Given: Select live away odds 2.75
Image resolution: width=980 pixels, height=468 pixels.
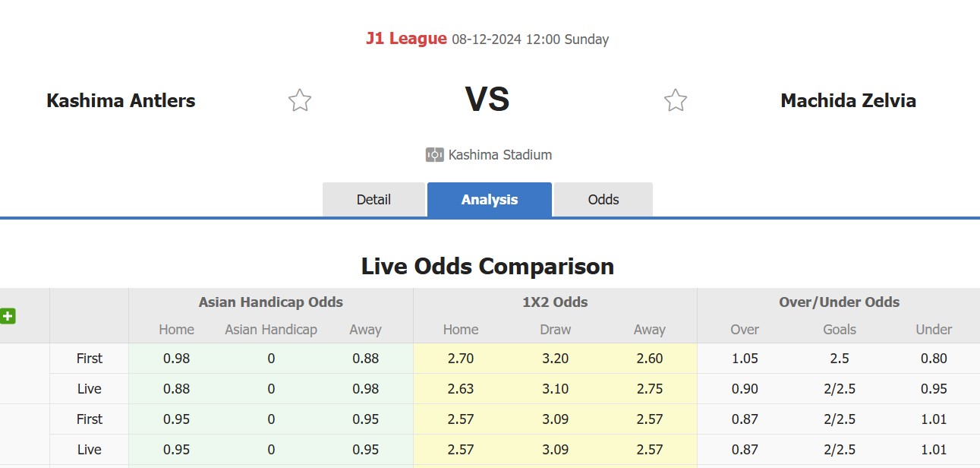Looking at the screenshot, I should pos(650,389).
